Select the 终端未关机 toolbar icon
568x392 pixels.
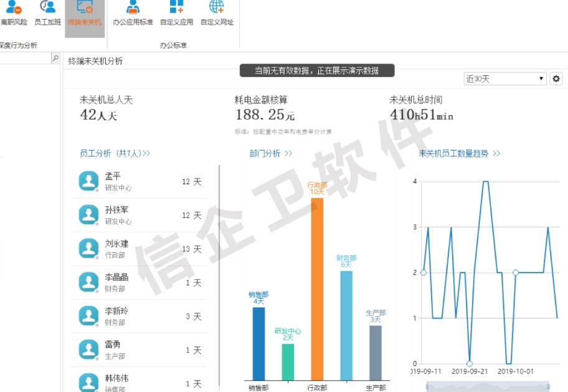coord(85,12)
